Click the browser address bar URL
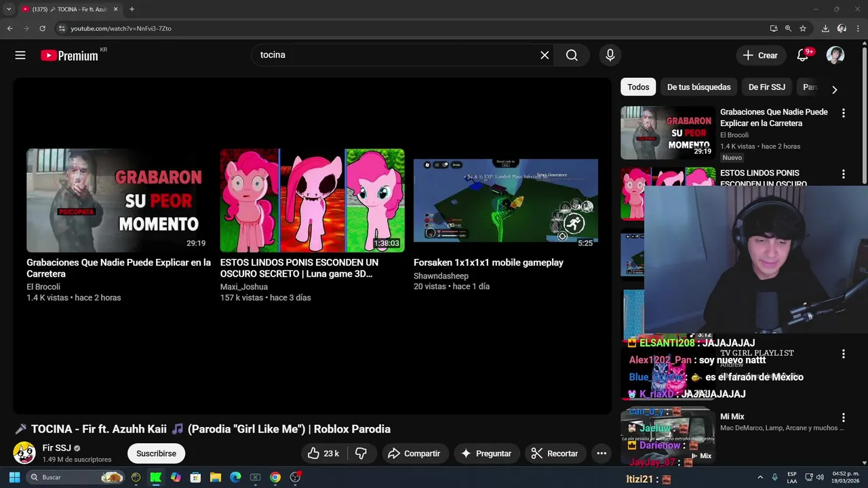 (121, 28)
